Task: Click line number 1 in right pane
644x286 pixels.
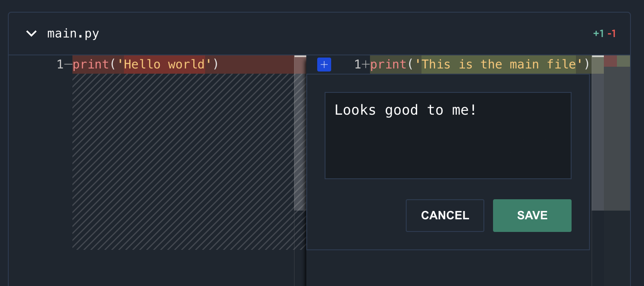Action: [357, 65]
